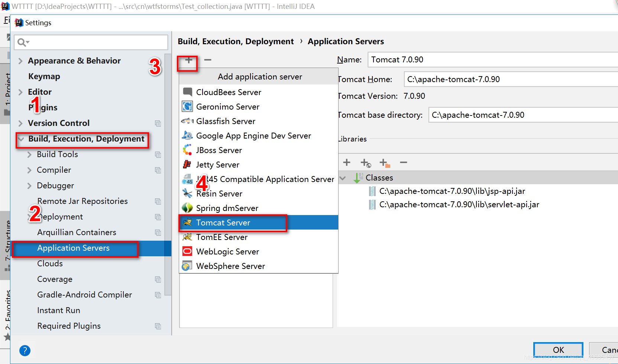The image size is (618, 364).
Task: Open Gradle-Android Compiler settings
Action: coord(84,295)
